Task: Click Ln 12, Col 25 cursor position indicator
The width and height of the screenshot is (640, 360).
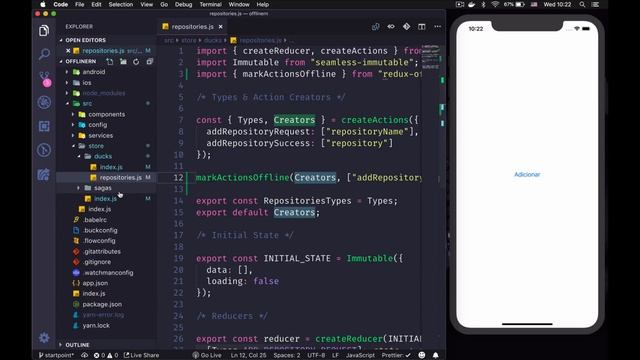Action: click(x=248, y=355)
